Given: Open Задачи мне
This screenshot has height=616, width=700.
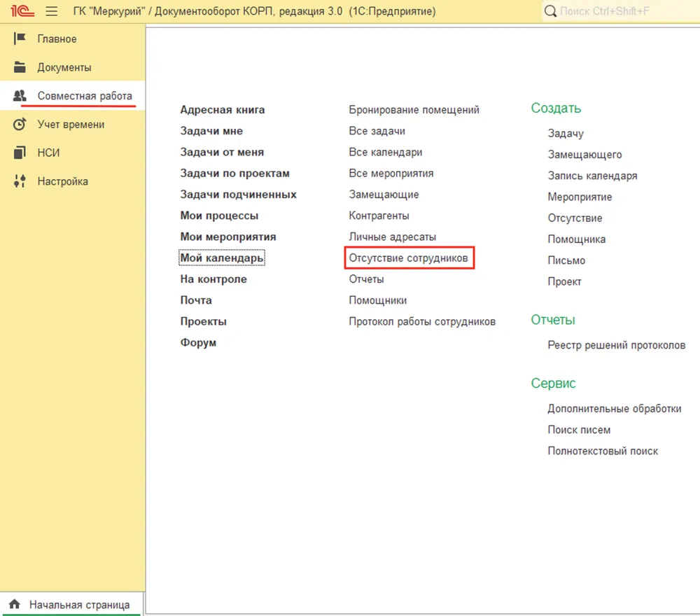Looking at the screenshot, I should pyautogui.click(x=211, y=131).
